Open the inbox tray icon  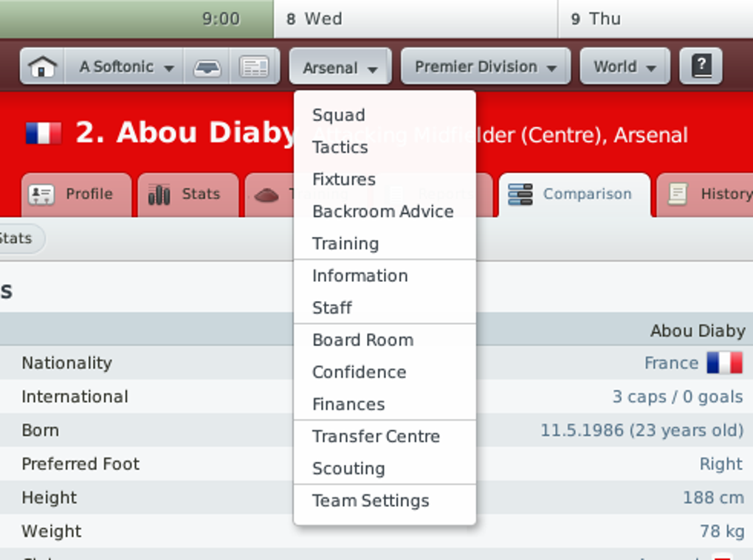point(207,67)
